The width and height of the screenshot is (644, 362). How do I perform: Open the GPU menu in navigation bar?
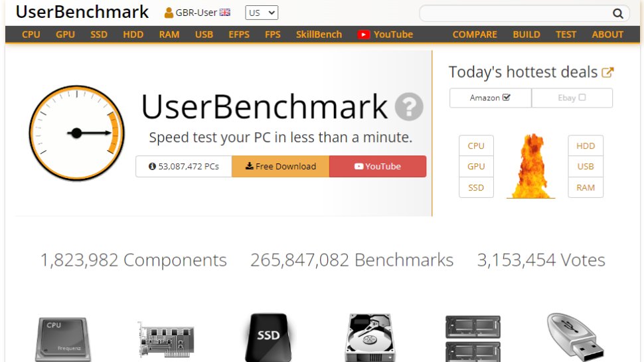point(65,35)
